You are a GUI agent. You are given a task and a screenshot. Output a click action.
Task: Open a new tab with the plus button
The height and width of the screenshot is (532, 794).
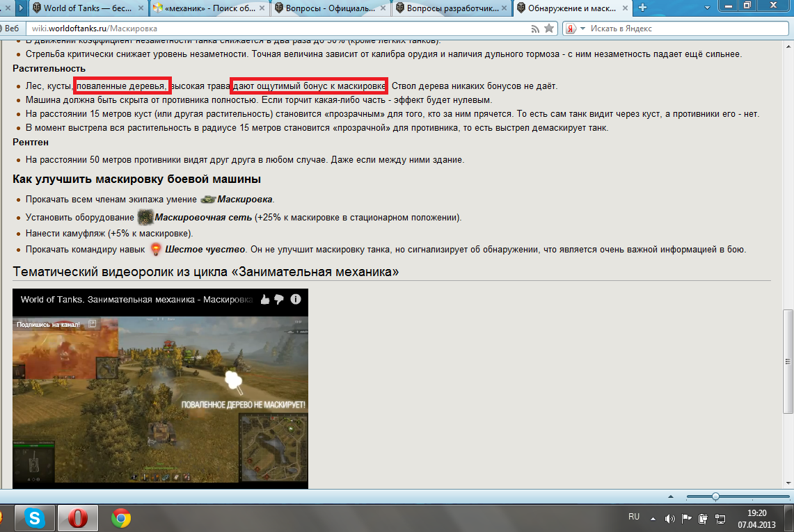[x=642, y=8]
